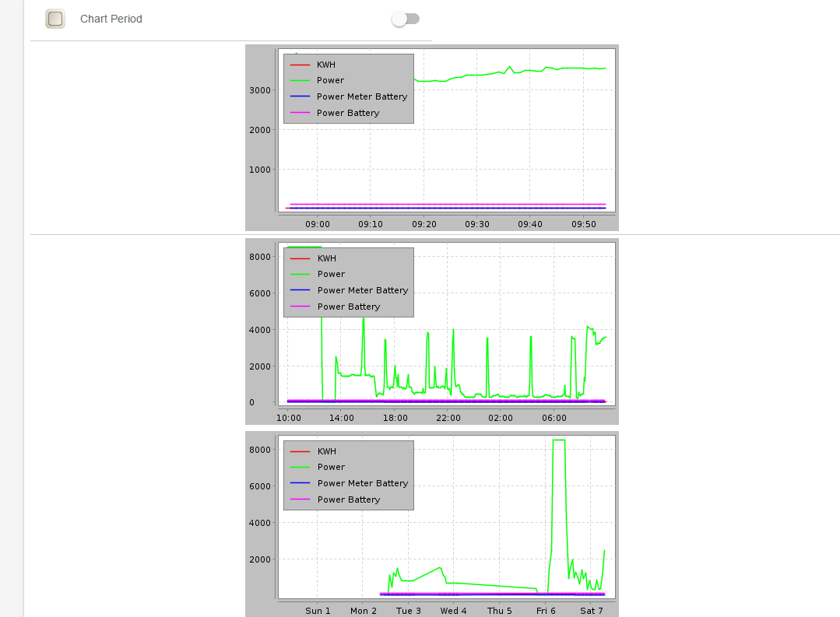Viewport: 840px width, 617px height.
Task: Click the 10:00 label on middle chart
Action: point(289,417)
